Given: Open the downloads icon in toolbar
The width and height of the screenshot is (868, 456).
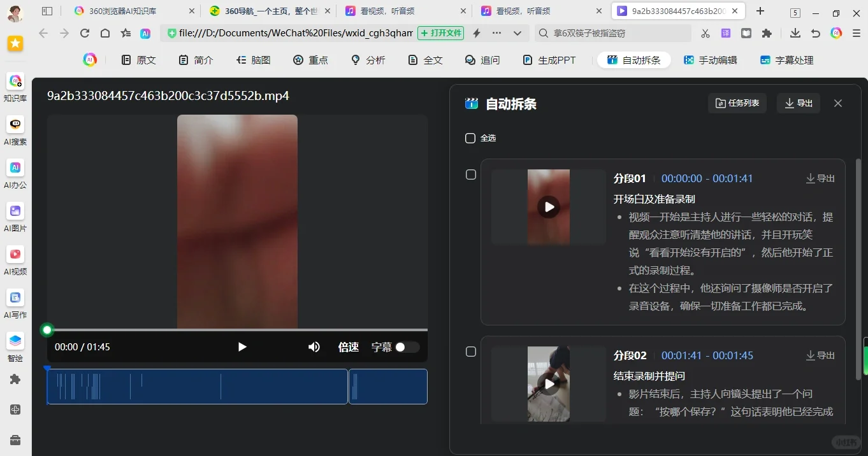Looking at the screenshot, I should 795,33.
